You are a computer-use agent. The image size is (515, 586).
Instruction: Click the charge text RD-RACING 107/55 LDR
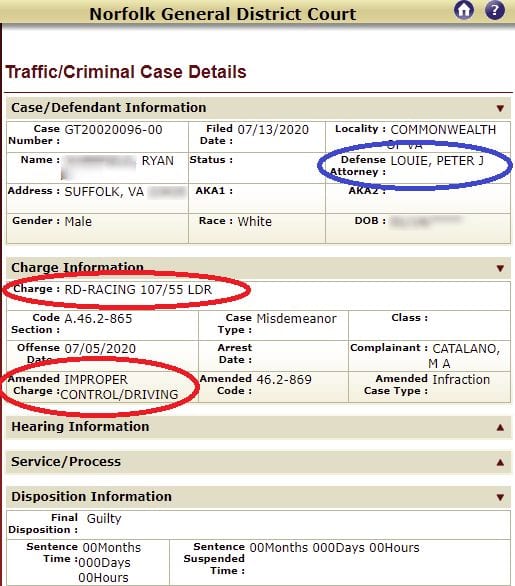[138, 290]
